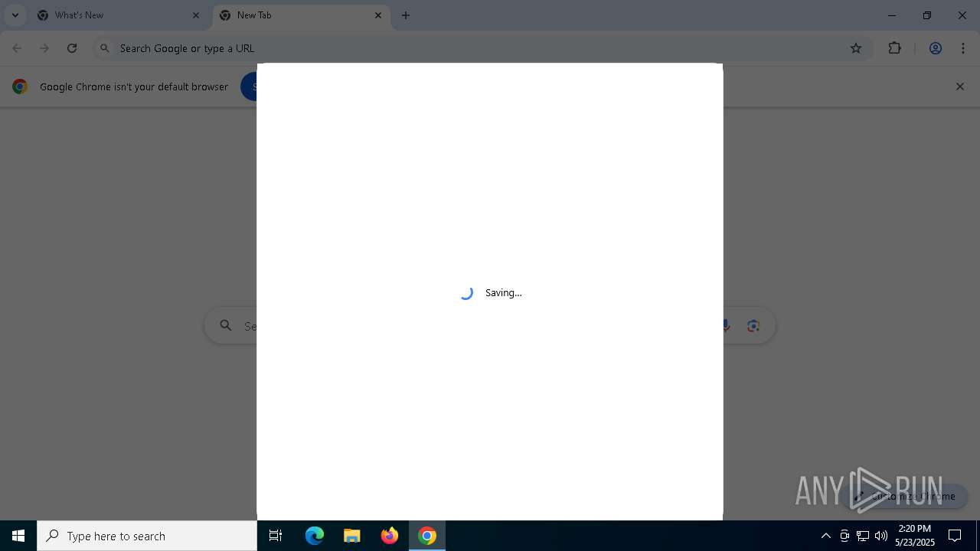Click the Chrome logo in the infobar
The image size is (980, 551).
tap(20, 86)
